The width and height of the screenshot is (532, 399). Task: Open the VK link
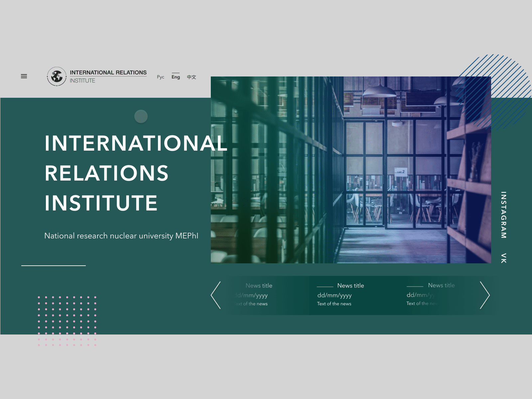(504, 258)
